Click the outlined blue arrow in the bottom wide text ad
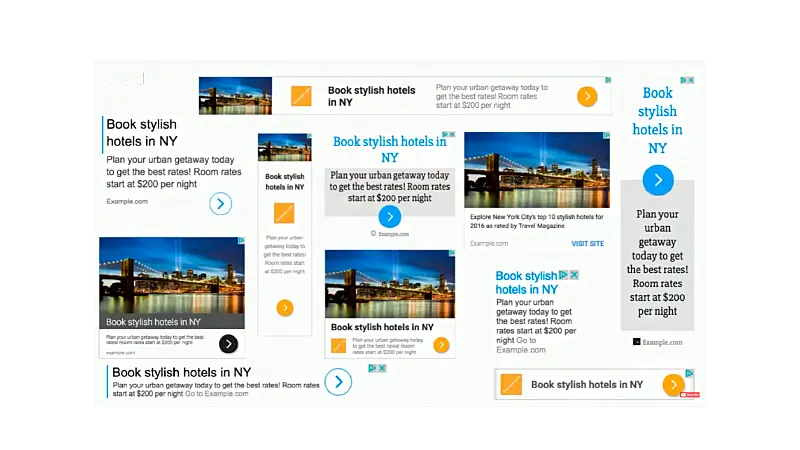 (338, 382)
